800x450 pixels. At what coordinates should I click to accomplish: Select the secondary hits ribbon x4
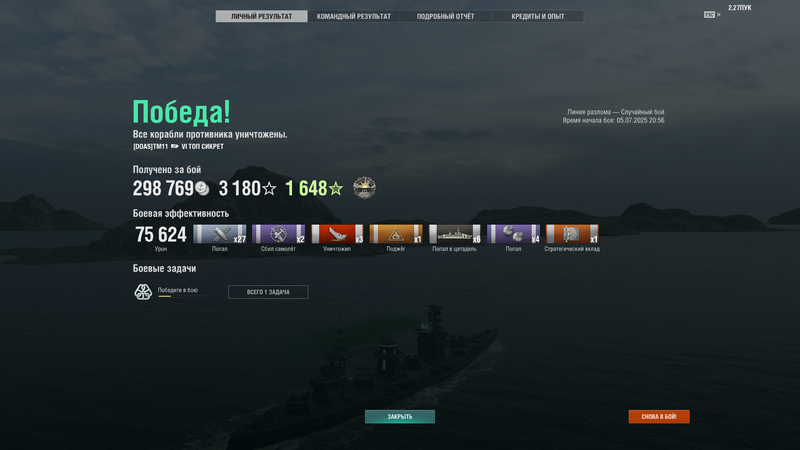(513, 234)
